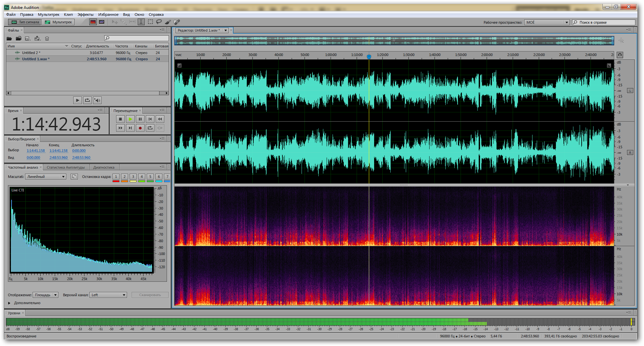The height and width of the screenshot is (346, 644).
Task: Open the workspace dropdown showing МОЁ
Action: (x=547, y=22)
